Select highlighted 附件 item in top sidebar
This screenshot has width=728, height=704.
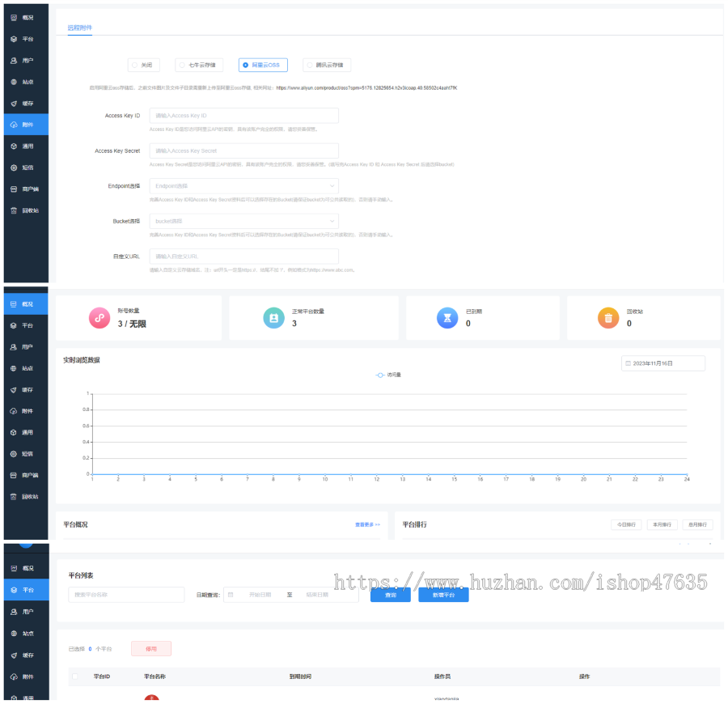pyautogui.click(x=26, y=125)
